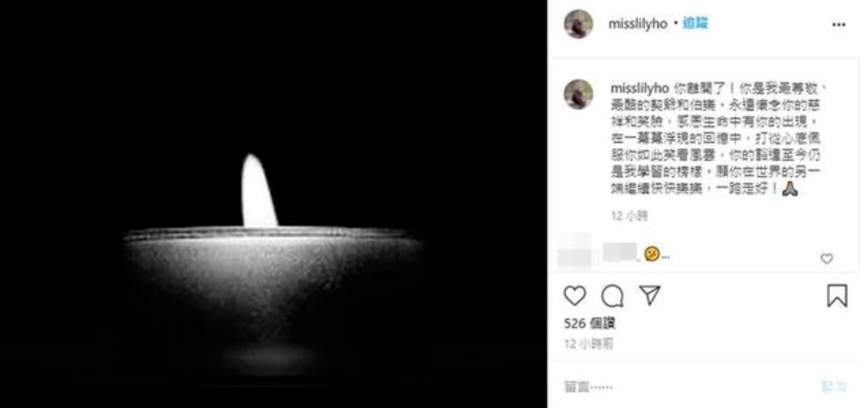Like the post with the heart icon
Screen dimensions: 868x408
tap(575, 296)
